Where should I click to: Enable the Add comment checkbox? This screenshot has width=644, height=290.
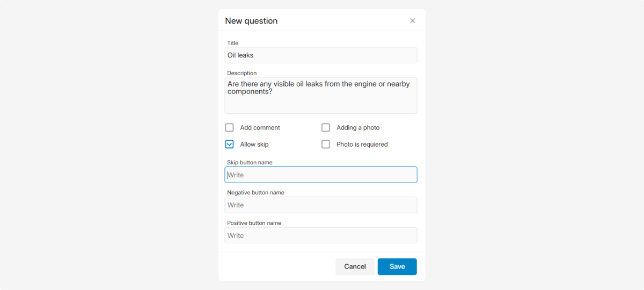point(230,128)
